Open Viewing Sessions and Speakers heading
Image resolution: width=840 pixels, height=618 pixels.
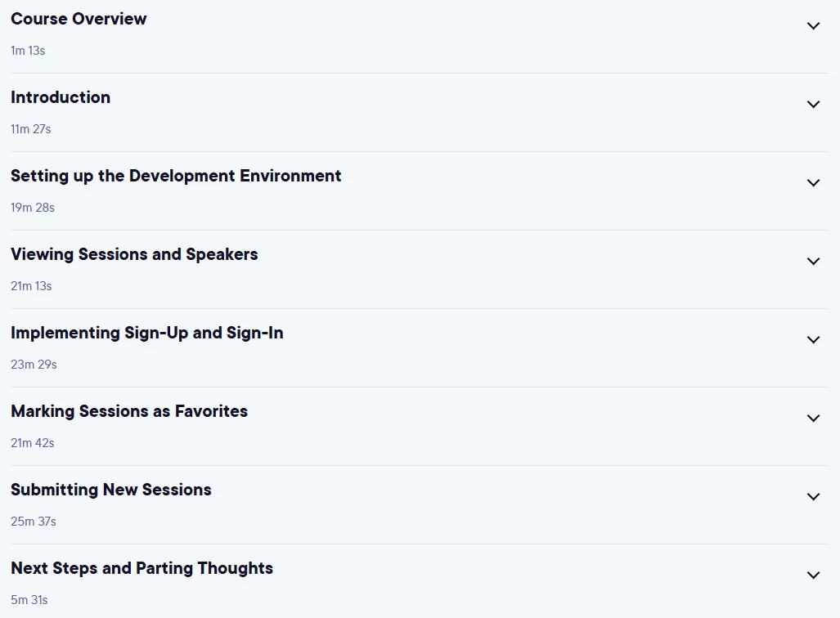click(x=134, y=254)
